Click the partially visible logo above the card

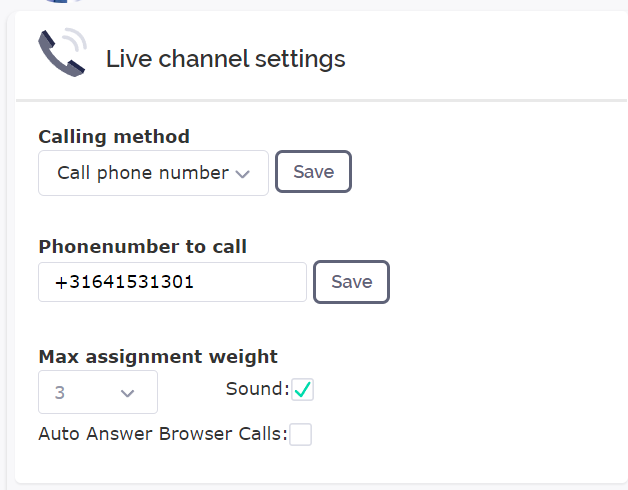tap(64, 1)
